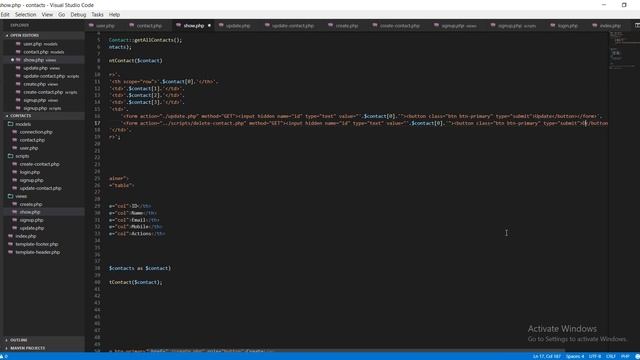Switch to the user.php editor tab
The width and height of the screenshot is (640, 360).
[105, 26]
